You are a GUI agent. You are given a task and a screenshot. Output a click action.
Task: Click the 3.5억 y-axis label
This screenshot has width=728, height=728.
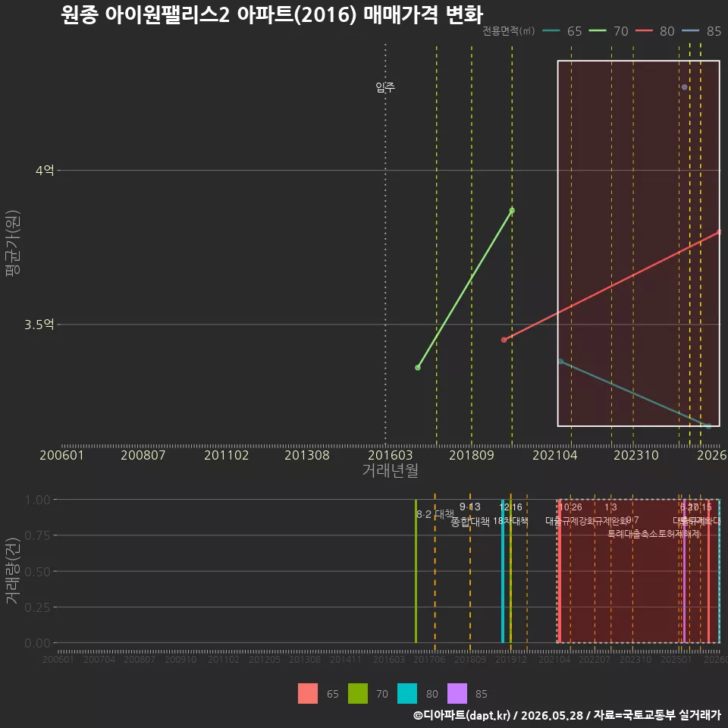tap(39, 325)
